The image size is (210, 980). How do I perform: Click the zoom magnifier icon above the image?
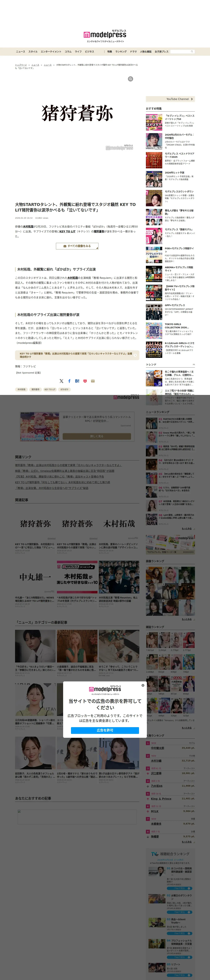tap(130, 79)
